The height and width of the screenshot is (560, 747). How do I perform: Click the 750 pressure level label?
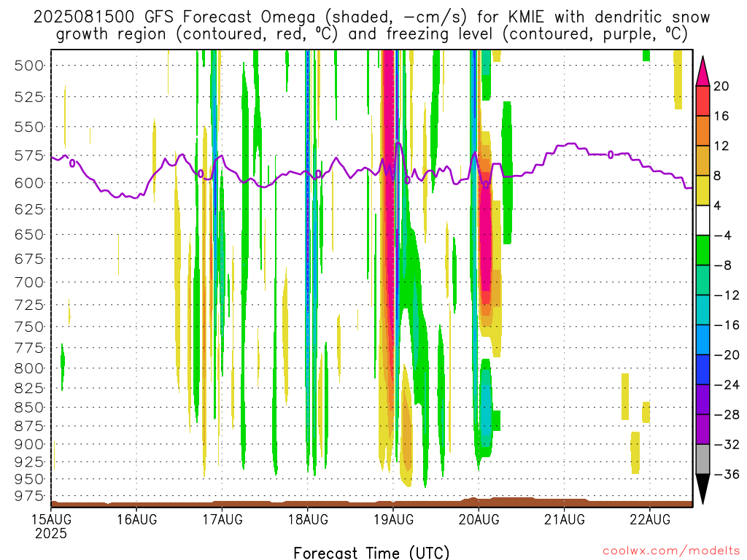click(x=29, y=327)
